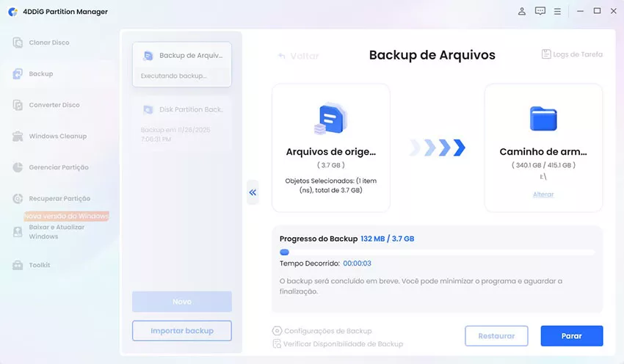
Task: Click the Voltar back arrow icon
Action: coord(282,56)
